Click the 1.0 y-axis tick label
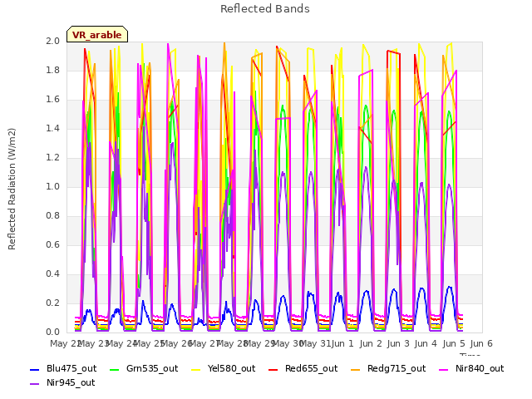 pyautogui.click(x=53, y=186)
